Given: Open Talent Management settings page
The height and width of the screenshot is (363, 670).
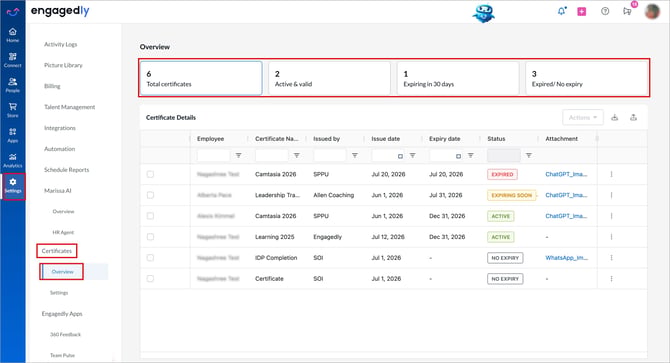Looking at the screenshot, I should (x=70, y=107).
